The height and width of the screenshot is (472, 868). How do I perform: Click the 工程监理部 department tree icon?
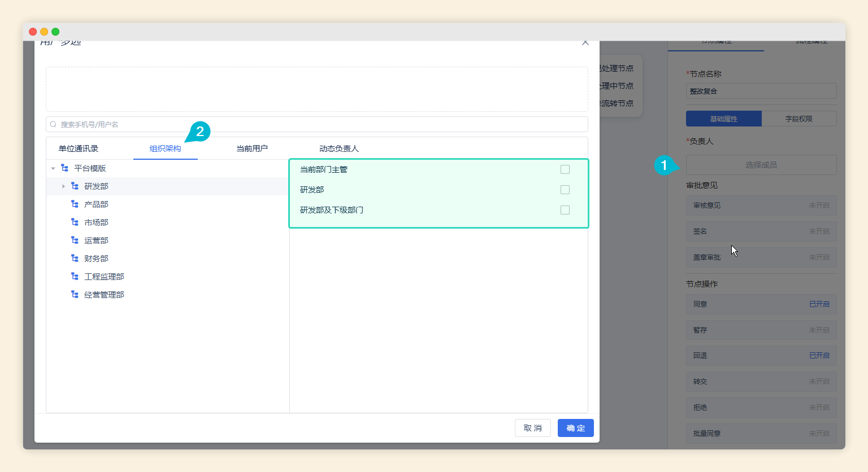point(75,277)
